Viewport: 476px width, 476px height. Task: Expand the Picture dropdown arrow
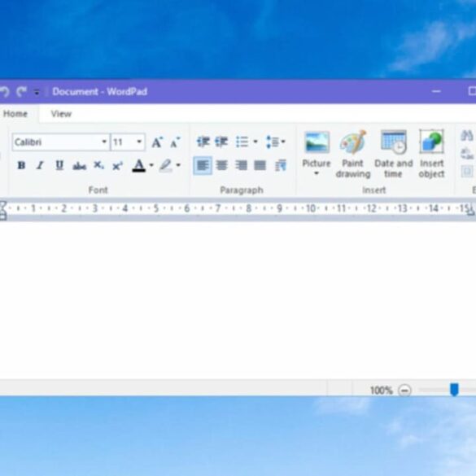click(317, 173)
